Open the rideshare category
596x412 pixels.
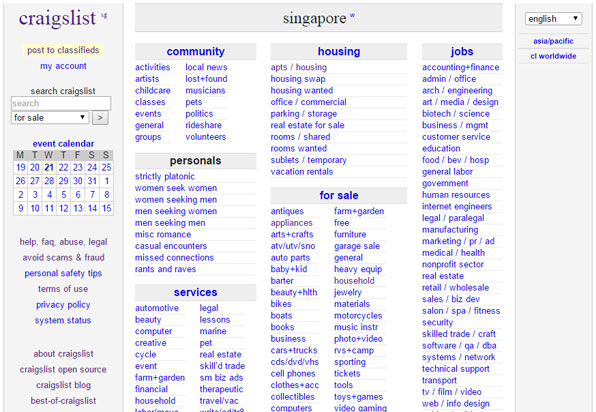(x=203, y=125)
